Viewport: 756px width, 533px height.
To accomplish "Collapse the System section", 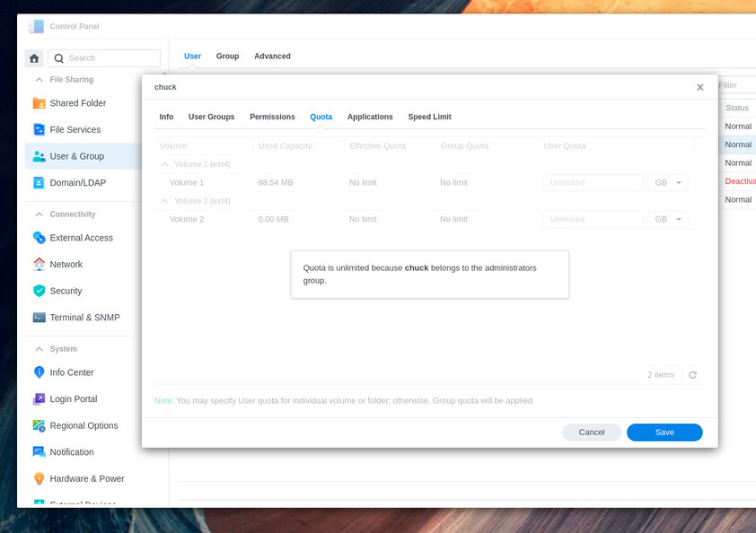I will click(x=40, y=348).
